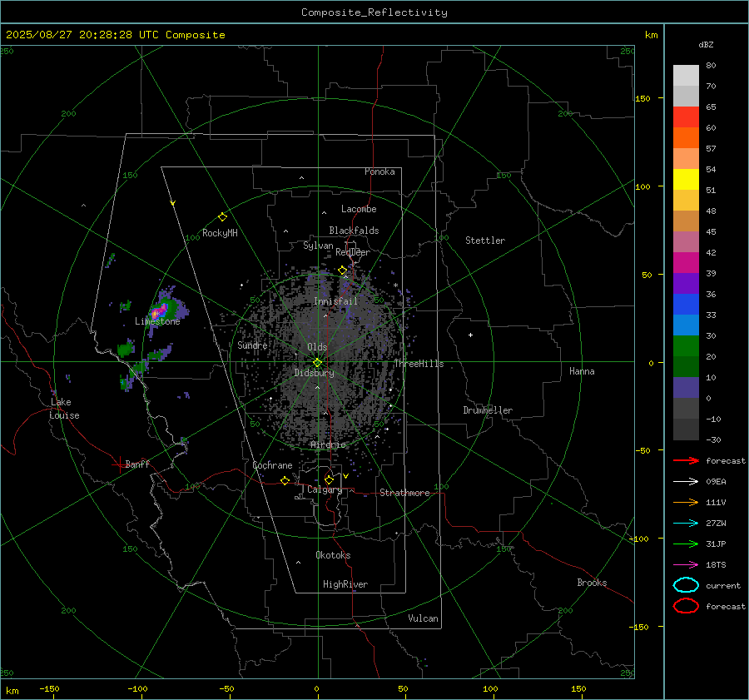Click the cyan current ellipse in legend
The height and width of the screenshot is (700, 749).
click(x=686, y=585)
